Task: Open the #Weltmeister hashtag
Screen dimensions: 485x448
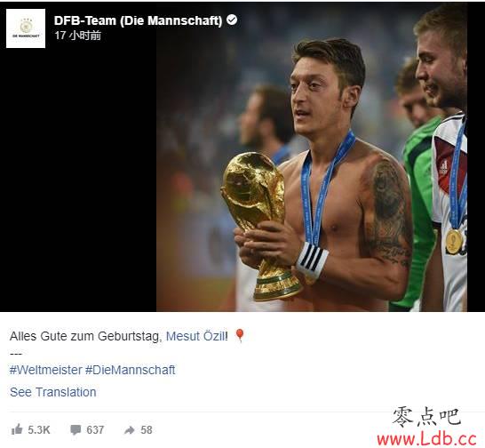Action: (x=45, y=370)
